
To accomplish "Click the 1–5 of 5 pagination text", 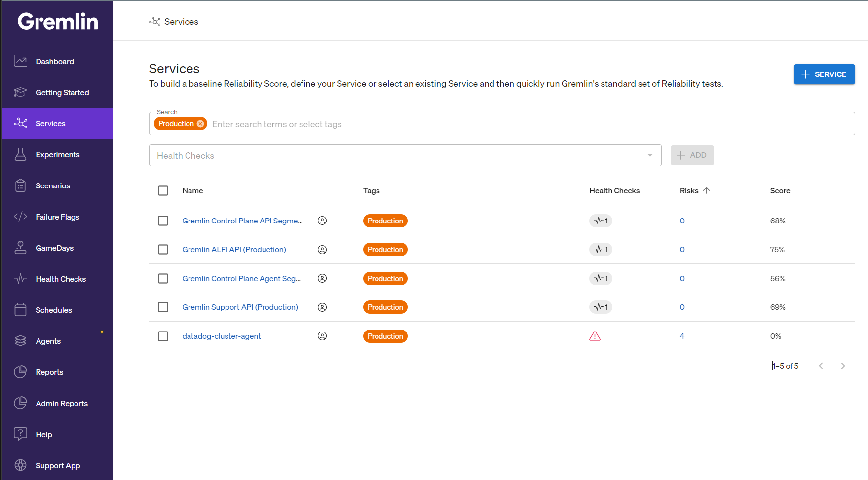I will [786, 366].
